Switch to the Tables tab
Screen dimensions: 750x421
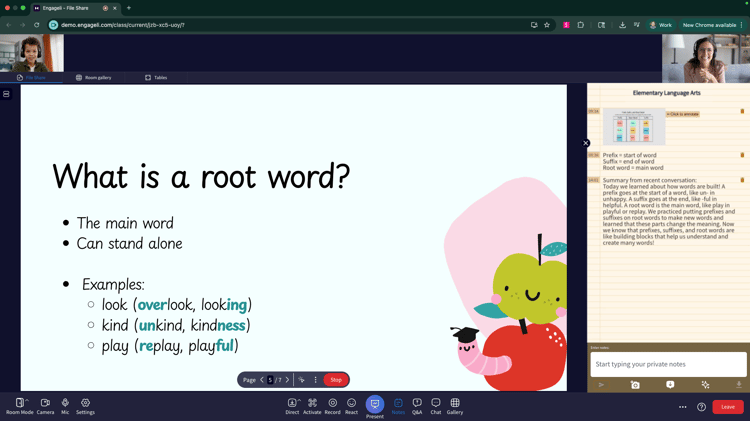[155, 77]
